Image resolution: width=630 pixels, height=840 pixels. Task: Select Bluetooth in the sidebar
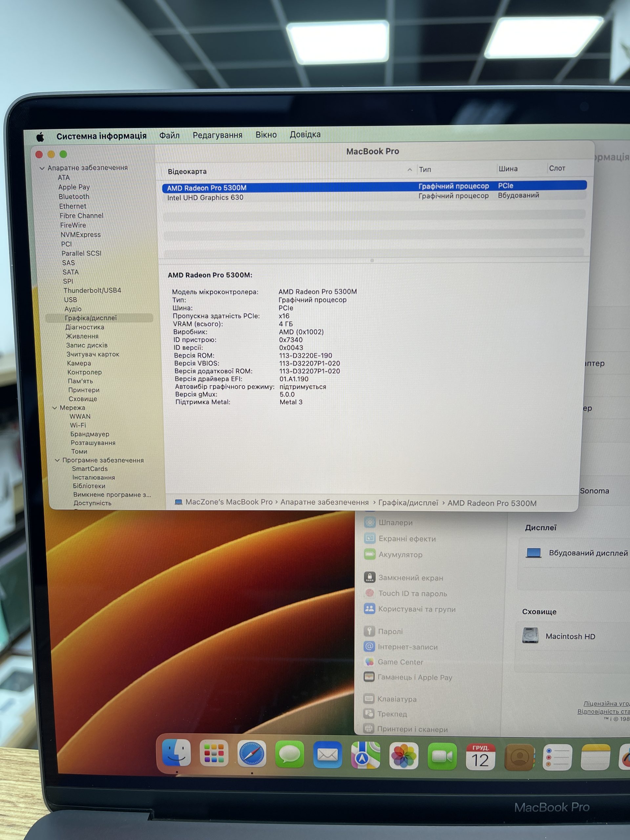click(x=74, y=197)
